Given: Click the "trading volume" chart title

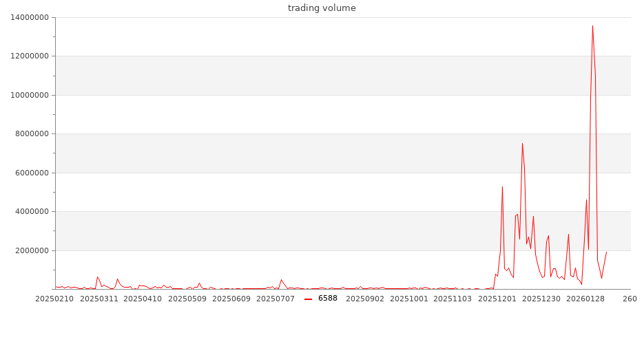Looking at the screenshot, I should (322, 8).
